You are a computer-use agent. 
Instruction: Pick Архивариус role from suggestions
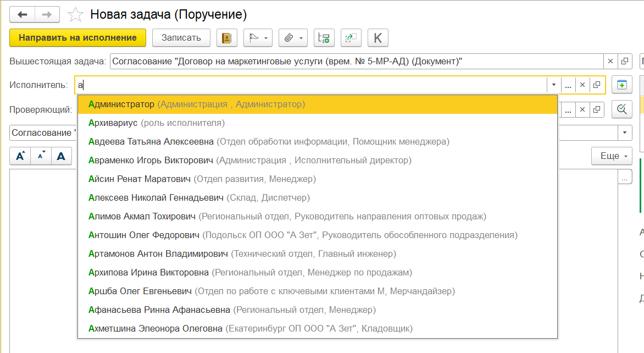click(x=113, y=123)
